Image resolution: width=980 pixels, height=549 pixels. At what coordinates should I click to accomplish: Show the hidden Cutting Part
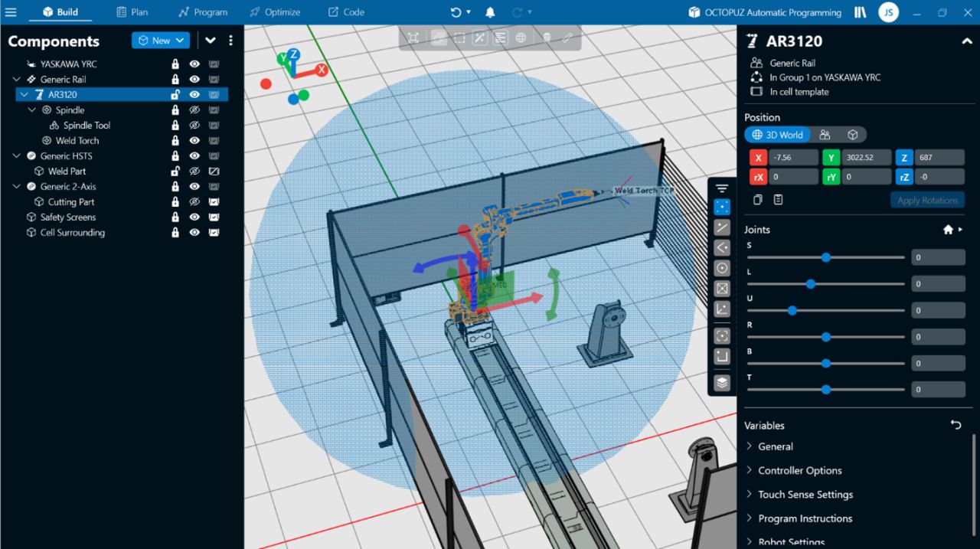point(194,202)
